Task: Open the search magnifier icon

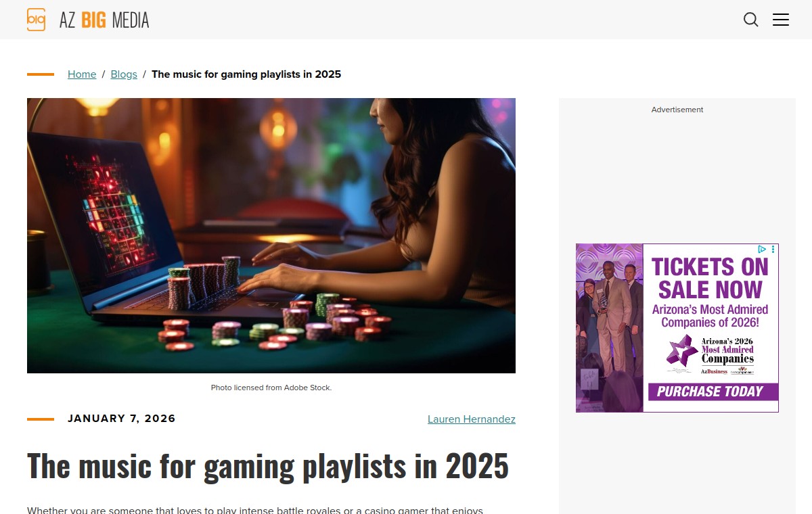Action: pos(751,20)
